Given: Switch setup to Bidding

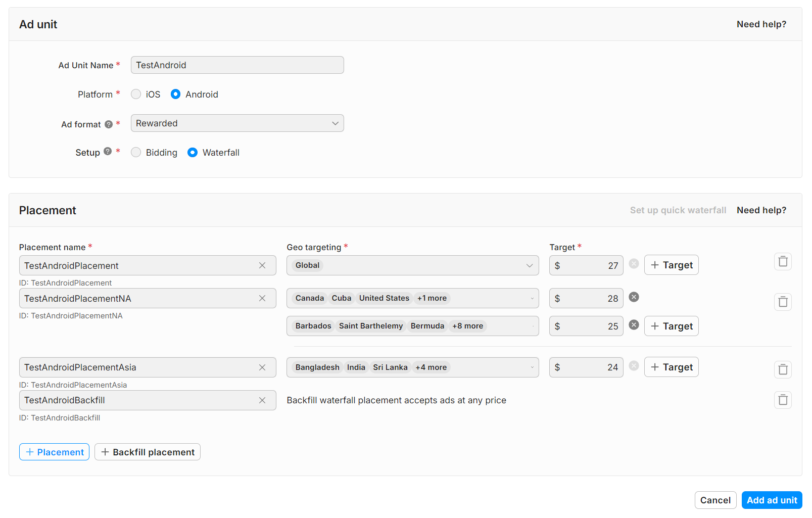Looking at the screenshot, I should click(136, 153).
